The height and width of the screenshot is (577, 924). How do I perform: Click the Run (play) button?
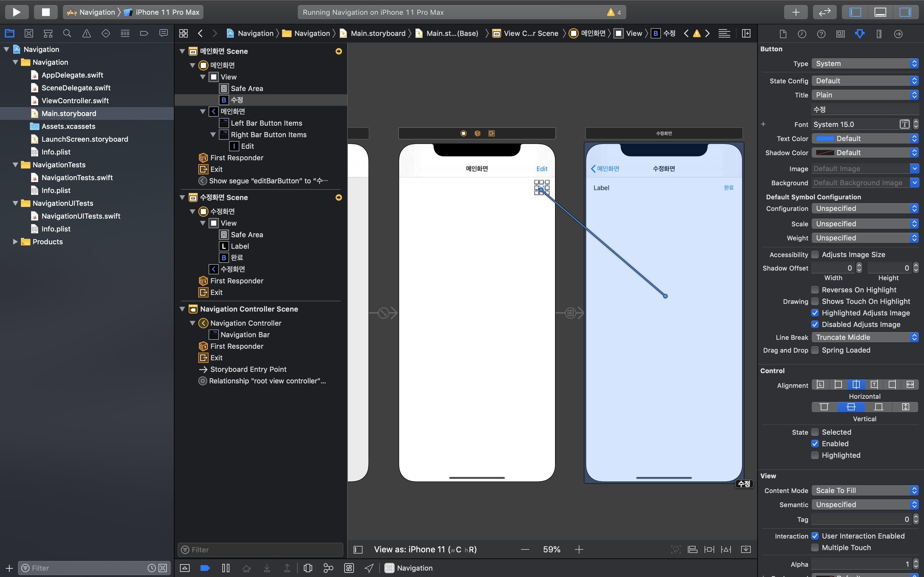click(x=16, y=12)
